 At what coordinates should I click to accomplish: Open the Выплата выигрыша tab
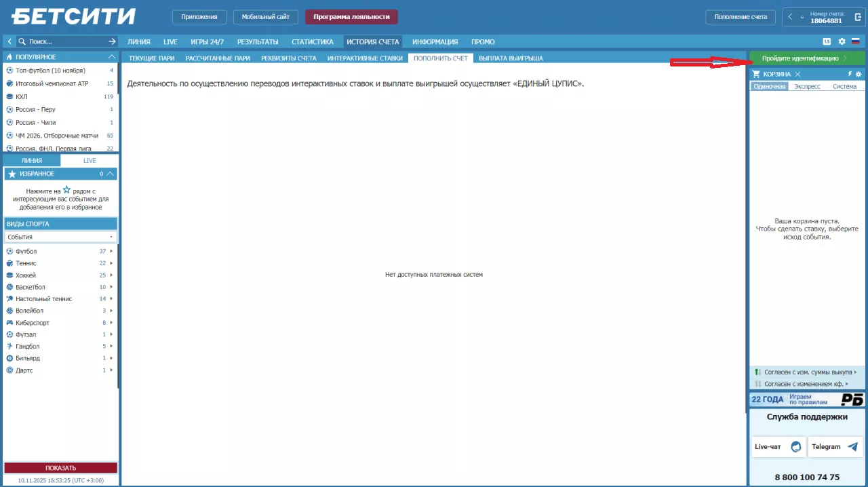point(511,58)
